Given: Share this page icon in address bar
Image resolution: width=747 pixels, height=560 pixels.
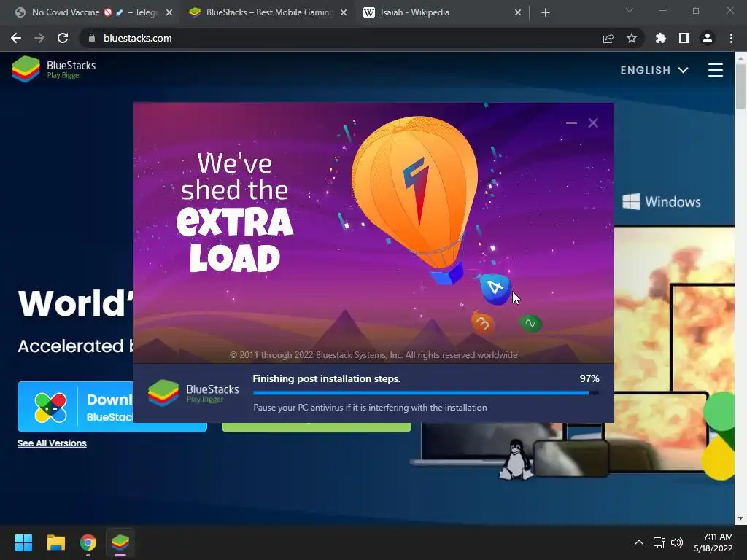Looking at the screenshot, I should pyautogui.click(x=608, y=38).
